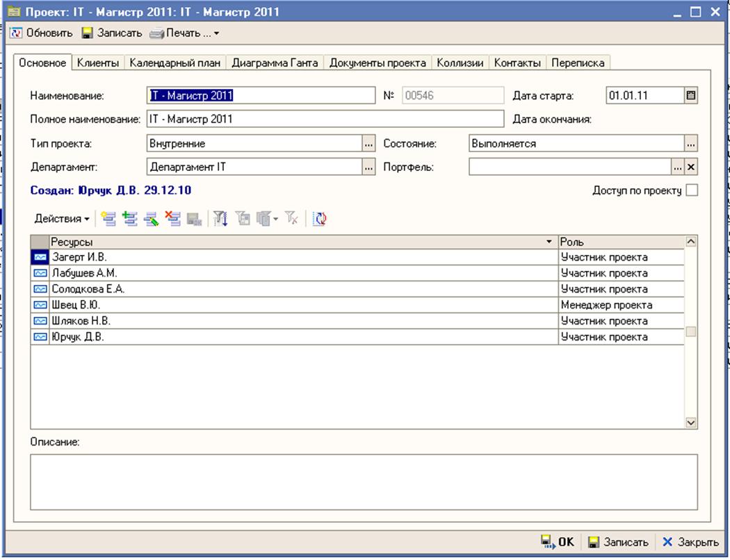Click the Закрыть button
Image resolution: width=730 pixels, height=560 pixels.
pos(691,542)
